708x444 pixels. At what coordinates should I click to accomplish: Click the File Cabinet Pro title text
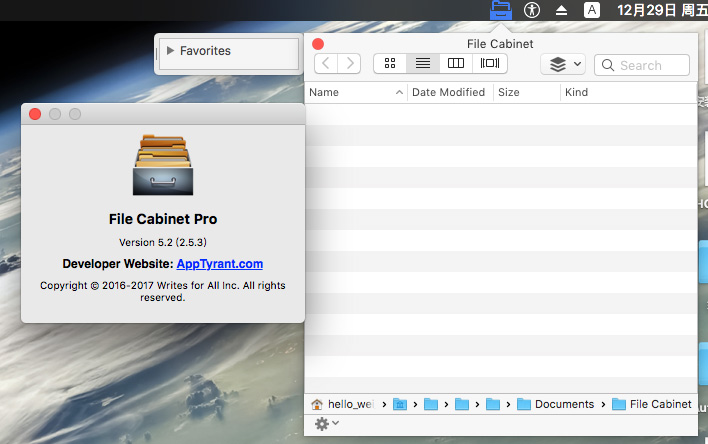click(x=163, y=219)
